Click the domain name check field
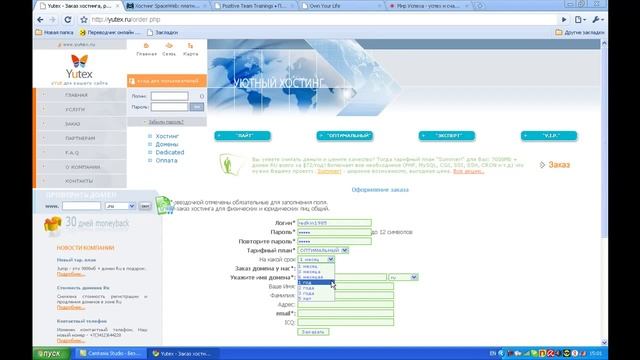640x360 pixels. [81, 206]
